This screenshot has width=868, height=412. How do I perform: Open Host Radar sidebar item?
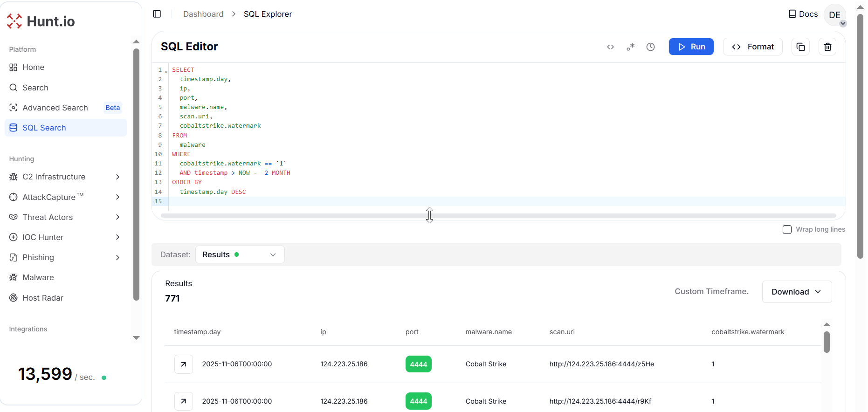pos(65,298)
